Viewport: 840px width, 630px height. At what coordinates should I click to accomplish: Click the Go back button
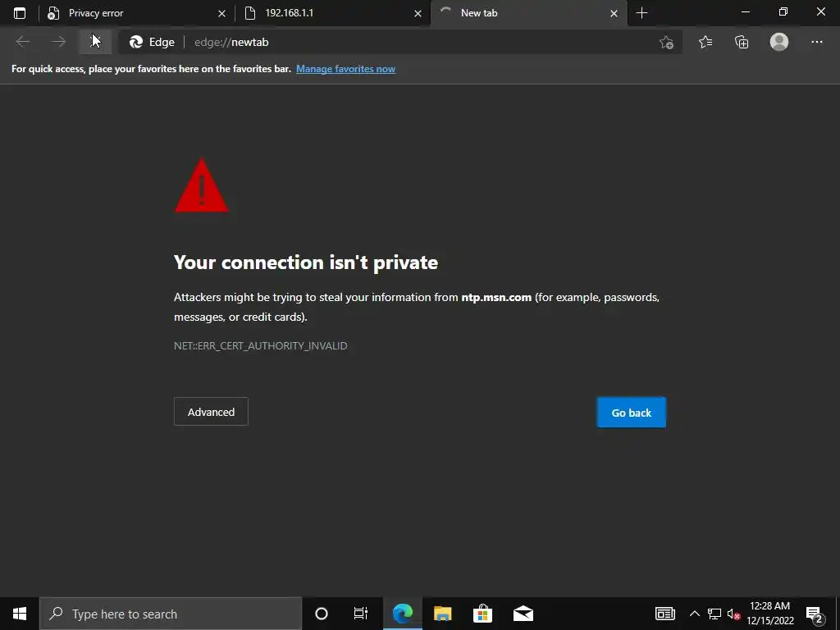click(x=632, y=413)
